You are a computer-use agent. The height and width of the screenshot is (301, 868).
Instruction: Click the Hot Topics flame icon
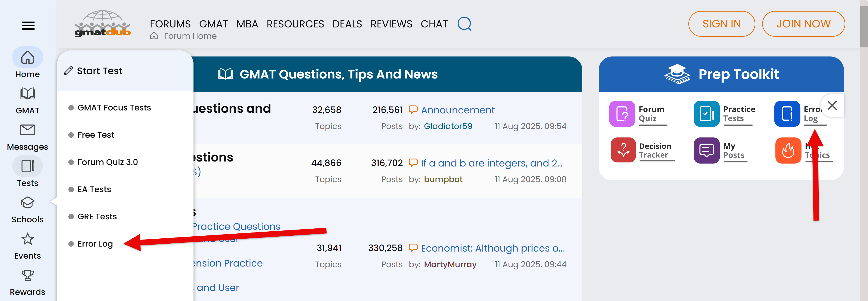click(788, 150)
